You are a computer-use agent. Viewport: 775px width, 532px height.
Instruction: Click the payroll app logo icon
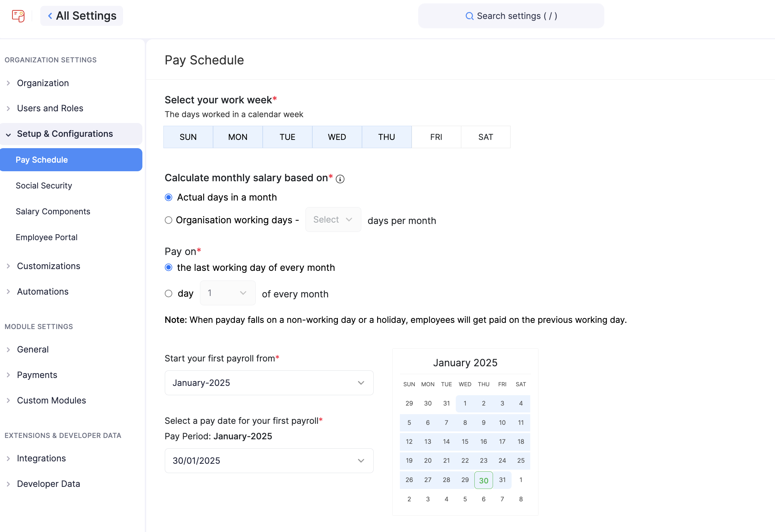pyautogui.click(x=18, y=16)
